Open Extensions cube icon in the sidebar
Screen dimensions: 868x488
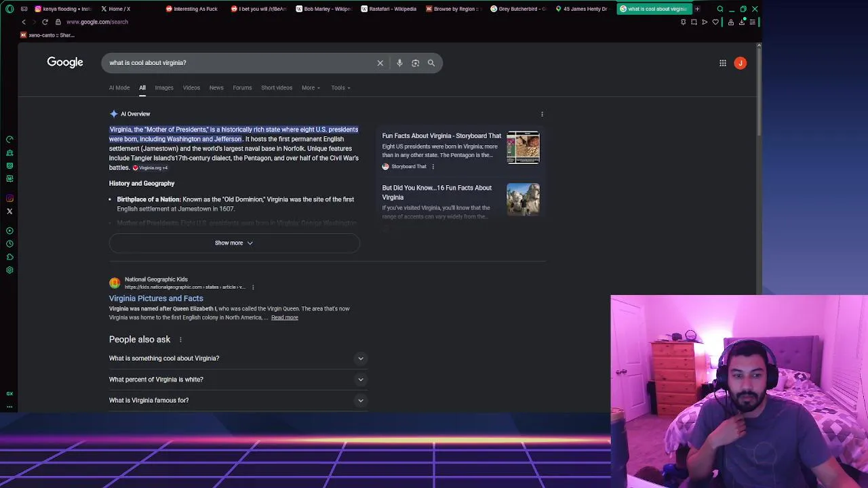pos(9,257)
